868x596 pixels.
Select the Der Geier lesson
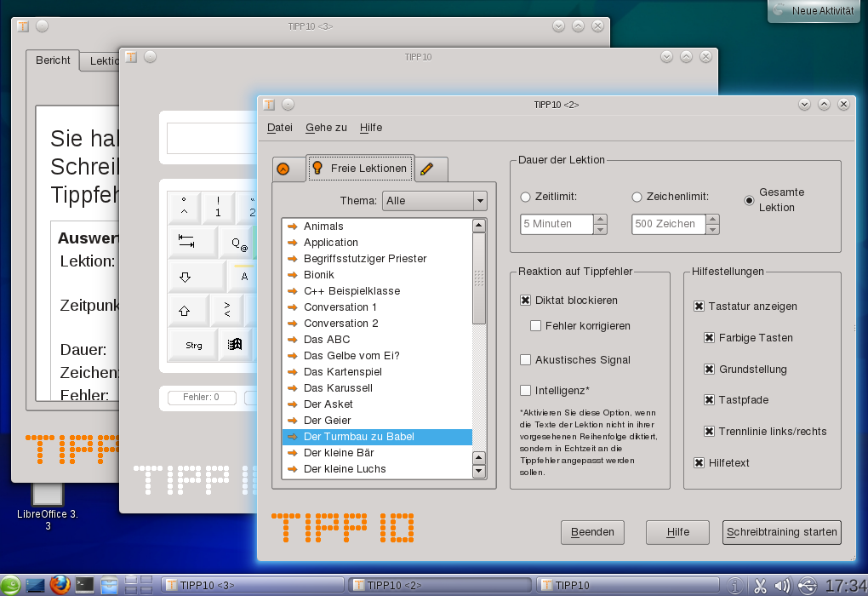(x=377, y=421)
